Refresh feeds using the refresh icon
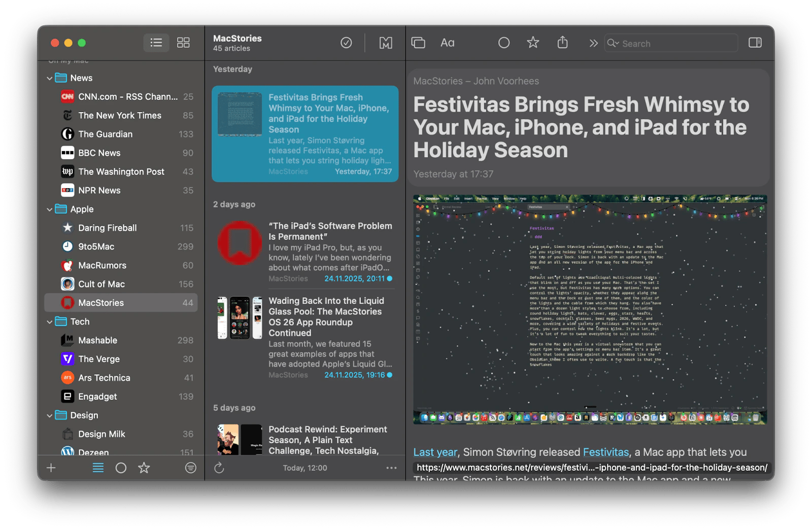The height and width of the screenshot is (530, 812). coord(219,468)
